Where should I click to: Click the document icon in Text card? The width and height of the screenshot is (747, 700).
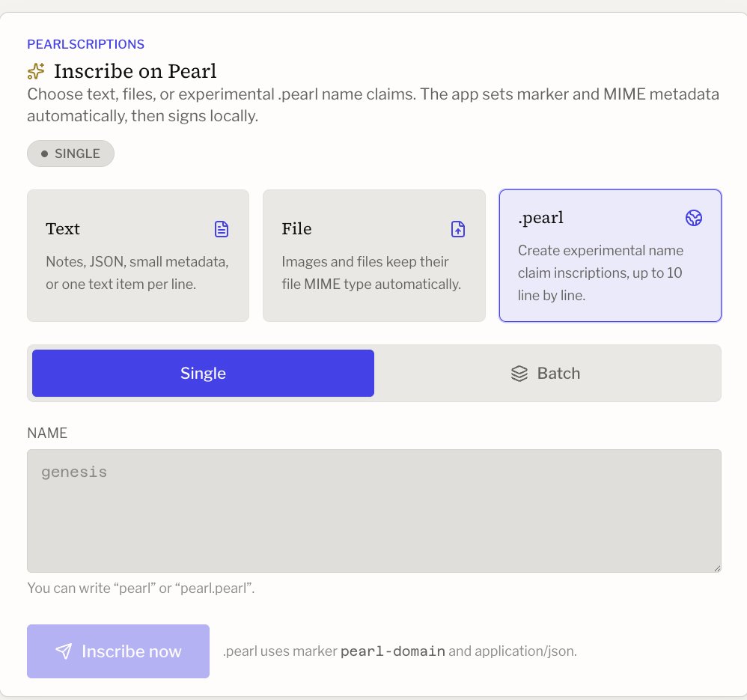click(221, 229)
